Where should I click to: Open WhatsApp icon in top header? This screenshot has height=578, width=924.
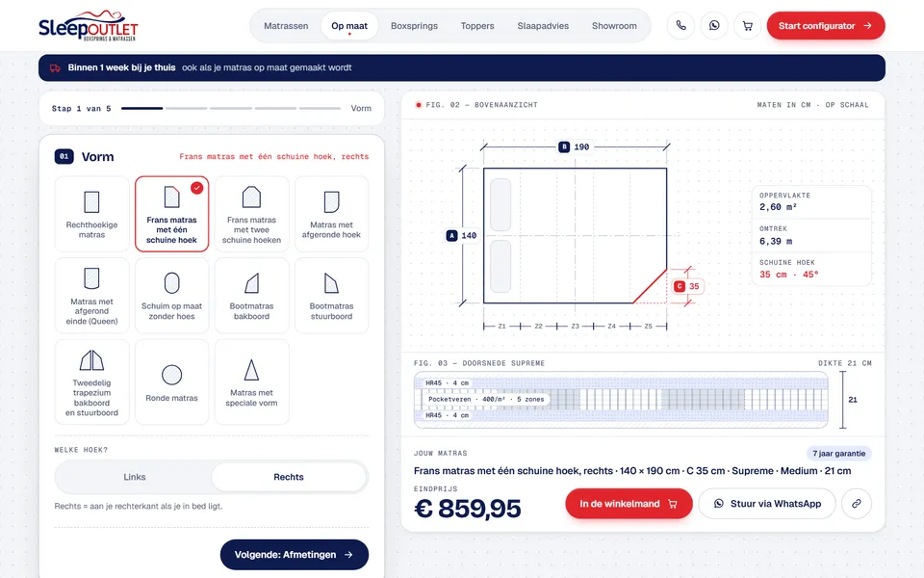coord(714,26)
